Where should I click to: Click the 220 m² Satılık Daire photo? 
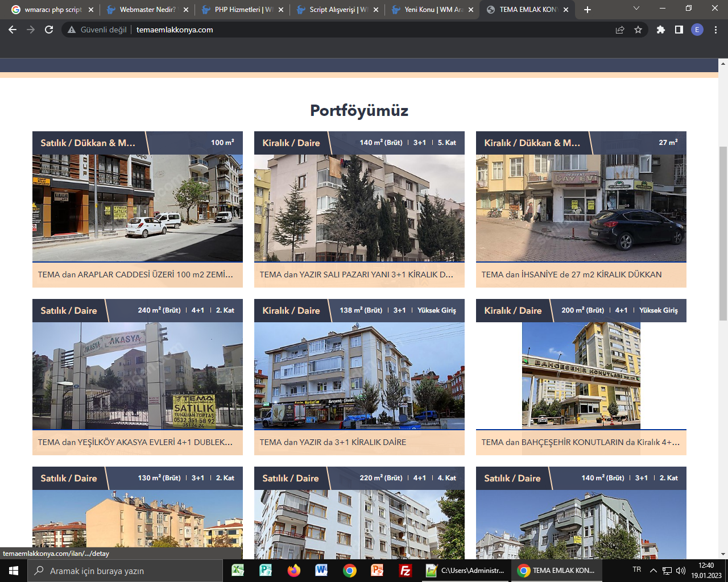[359, 524]
